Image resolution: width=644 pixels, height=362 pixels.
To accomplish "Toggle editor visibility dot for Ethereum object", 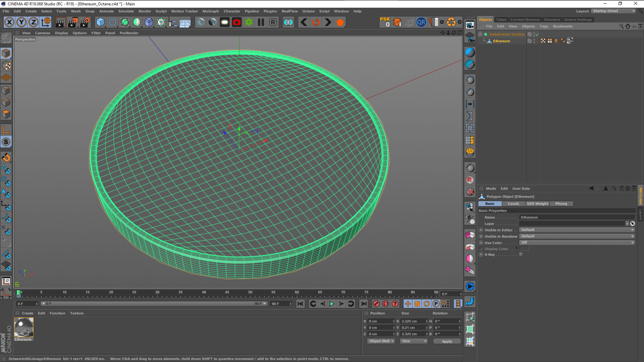I will point(534,39).
